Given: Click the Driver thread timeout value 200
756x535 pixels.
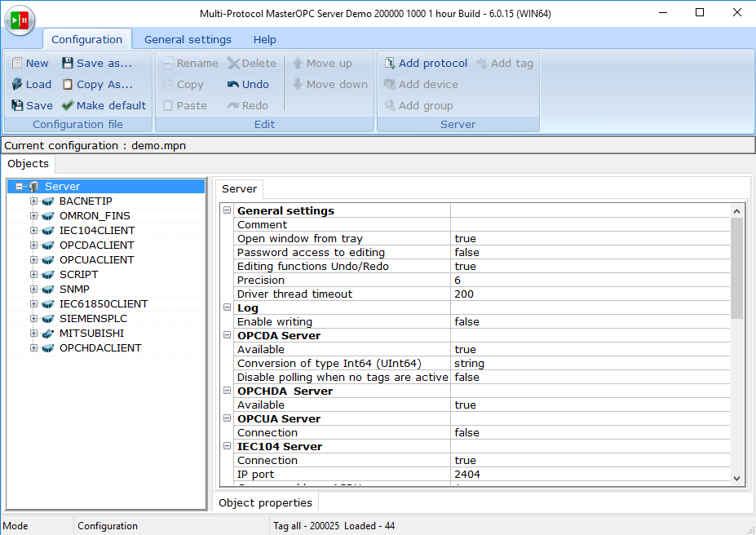Looking at the screenshot, I should [464, 294].
